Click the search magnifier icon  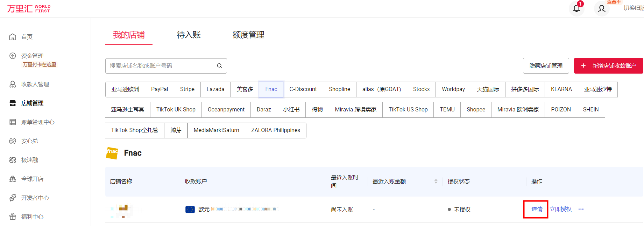pos(219,66)
